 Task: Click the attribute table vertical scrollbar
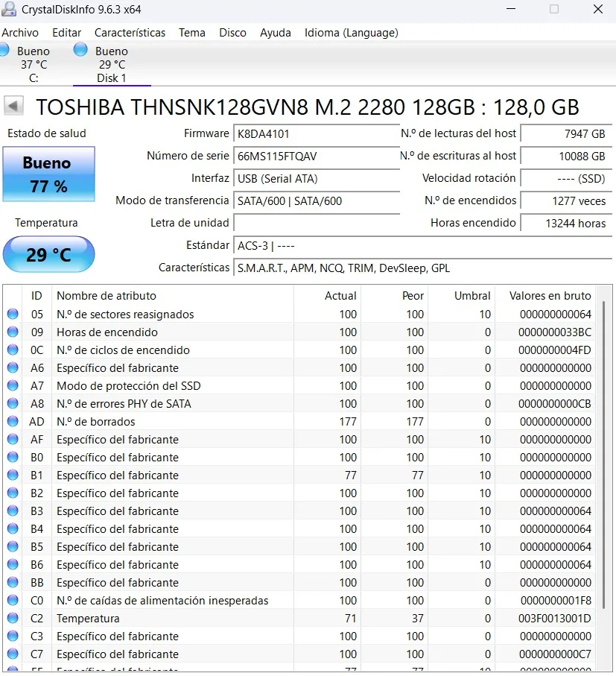pyautogui.click(x=603, y=455)
